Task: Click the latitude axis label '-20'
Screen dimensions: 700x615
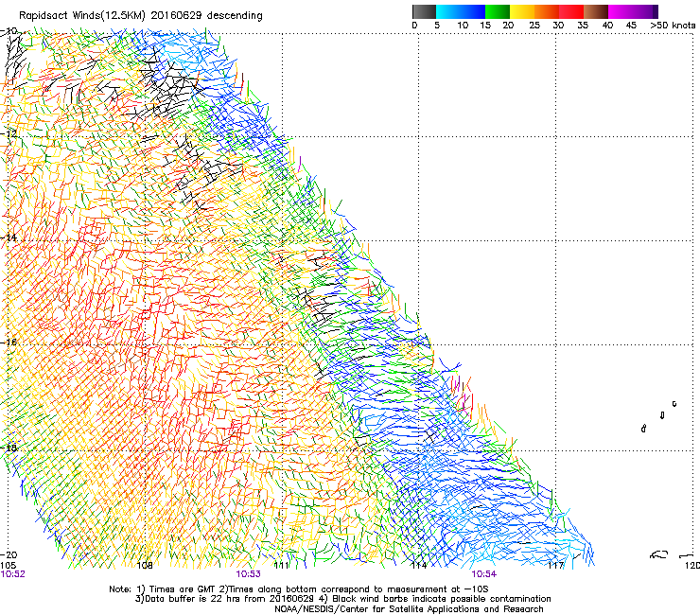Action: point(9,554)
